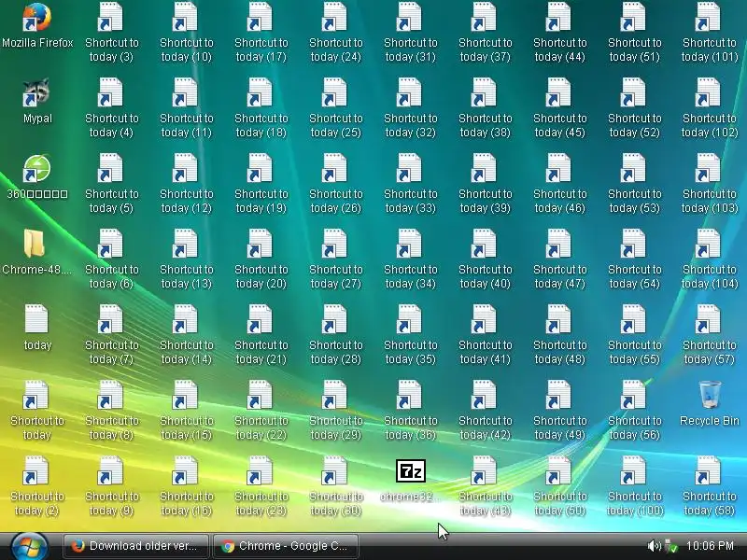Select 'Shortcut to today (15)' icon
747x560 pixels.
186,411
